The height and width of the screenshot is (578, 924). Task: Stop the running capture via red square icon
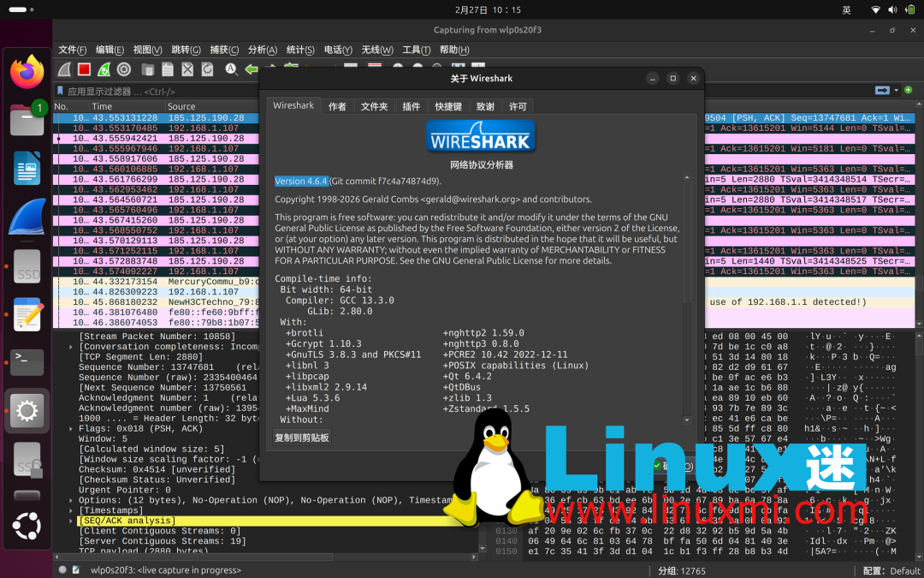click(x=85, y=69)
